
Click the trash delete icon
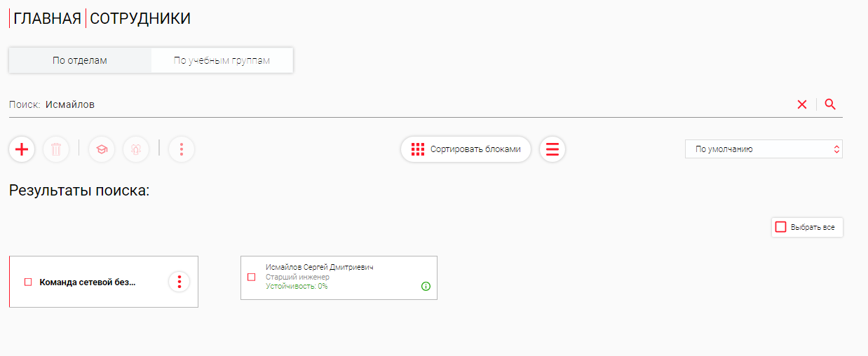(x=56, y=149)
